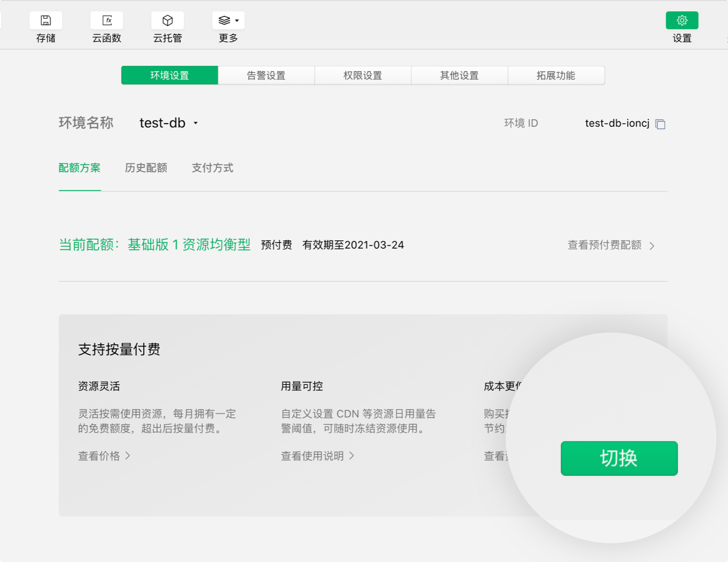Select the 配额方案 sub-tab
The width and height of the screenshot is (728, 562).
[80, 168]
